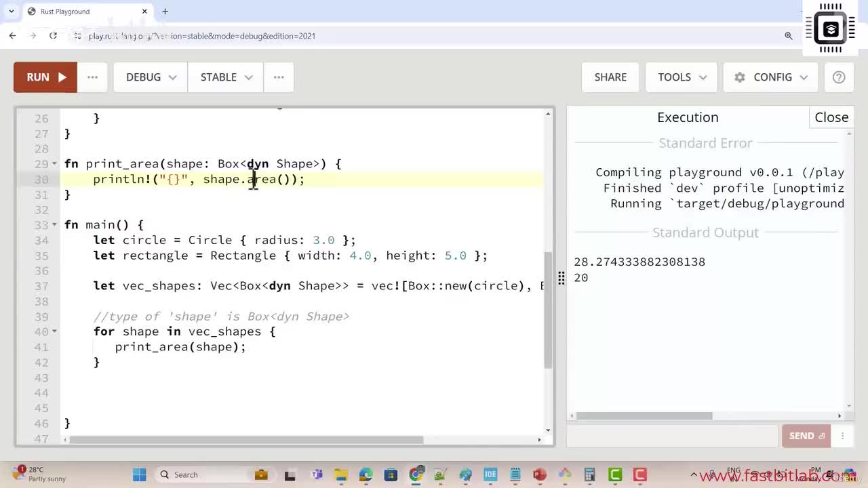Collapse the for loop fold at line 40
This screenshot has height=488, width=868.
coord(54,331)
